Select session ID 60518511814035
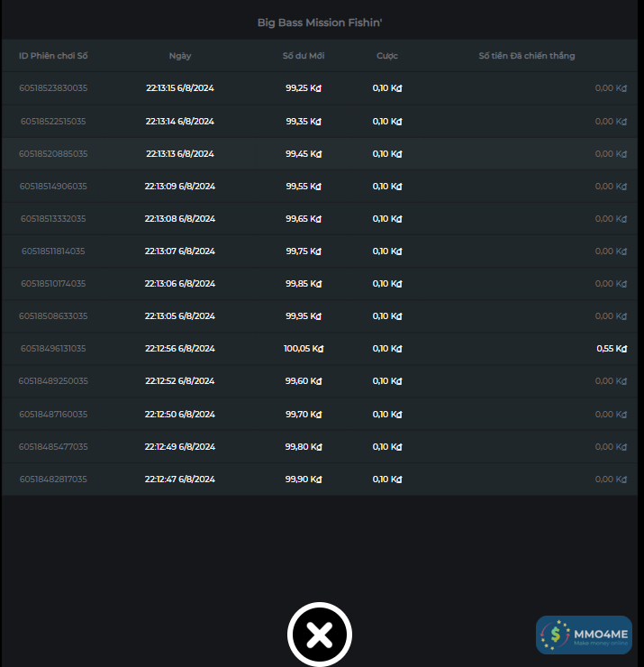Screen dimensions: 644x667 [x=53, y=251]
